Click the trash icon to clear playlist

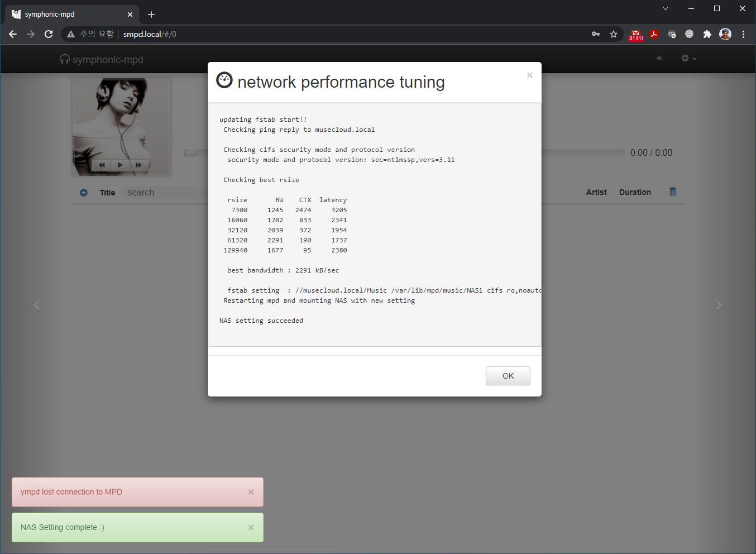point(673,192)
